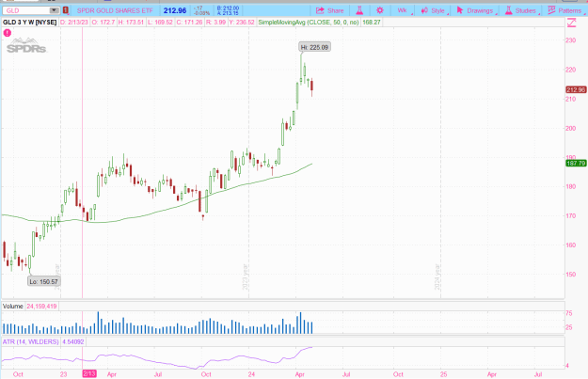Viewport: 588px width, 379px height.
Task: Open chart settings gear icon
Action: [x=379, y=10]
